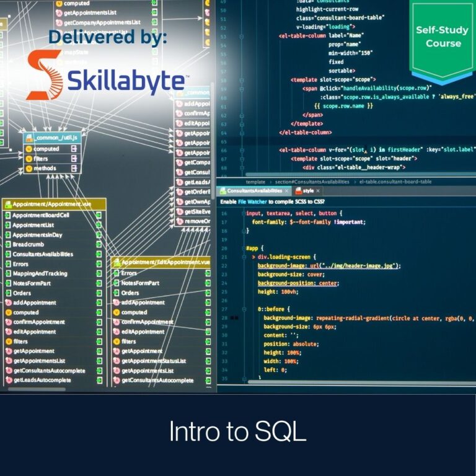Click the MappingAndTracking component icon
The height and width of the screenshot is (476, 476).
click(8, 273)
